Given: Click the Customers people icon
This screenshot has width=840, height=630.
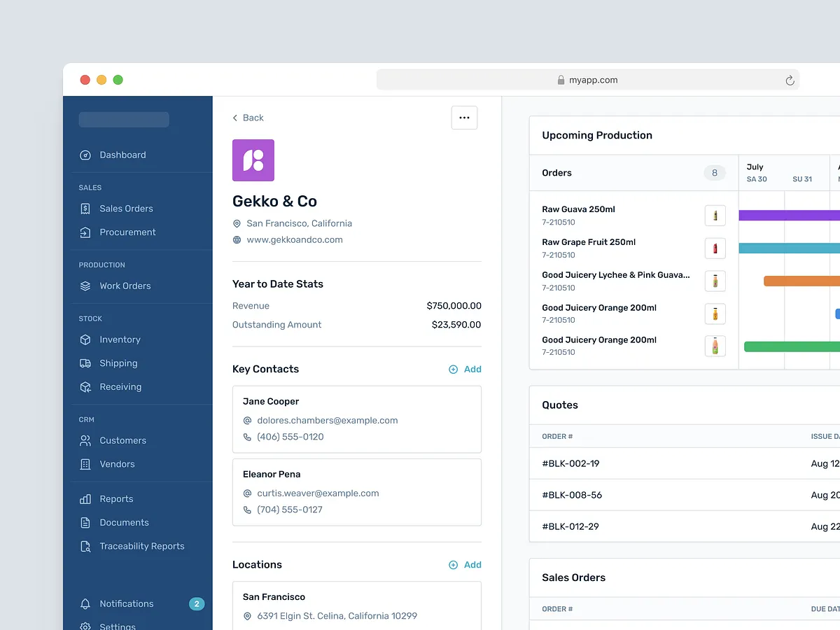Looking at the screenshot, I should pos(85,440).
